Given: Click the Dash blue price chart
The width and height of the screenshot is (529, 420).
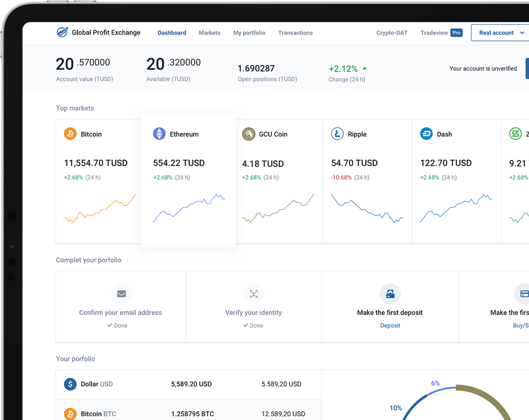Looking at the screenshot, I should [x=456, y=208].
